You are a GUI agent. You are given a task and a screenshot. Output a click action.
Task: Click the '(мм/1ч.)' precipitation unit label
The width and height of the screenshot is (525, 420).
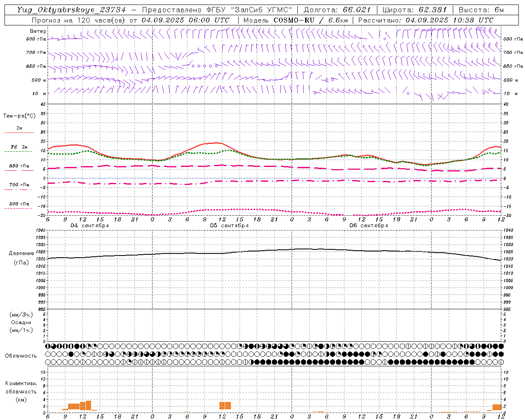[x=21, y=330]
